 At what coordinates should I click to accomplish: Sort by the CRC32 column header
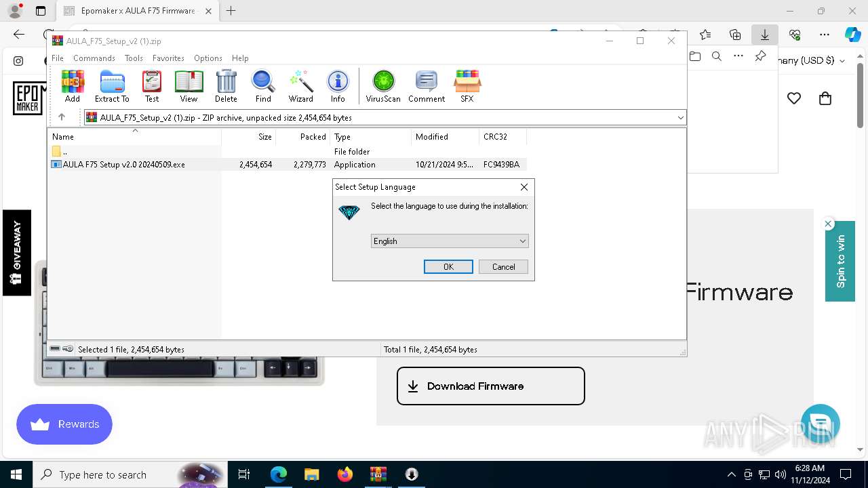[502, 137]
